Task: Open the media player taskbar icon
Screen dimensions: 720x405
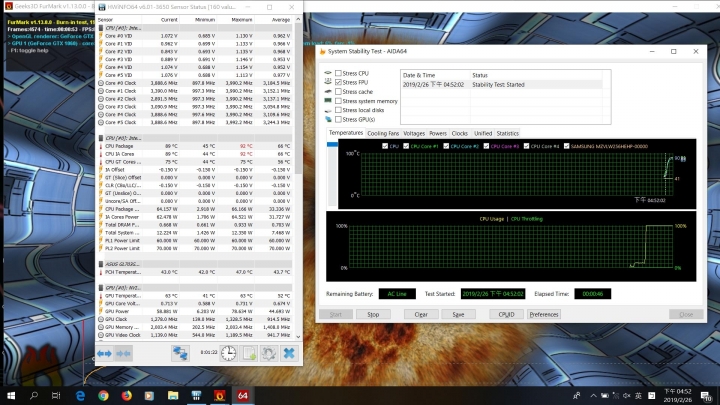Action: tap(149, 395)
